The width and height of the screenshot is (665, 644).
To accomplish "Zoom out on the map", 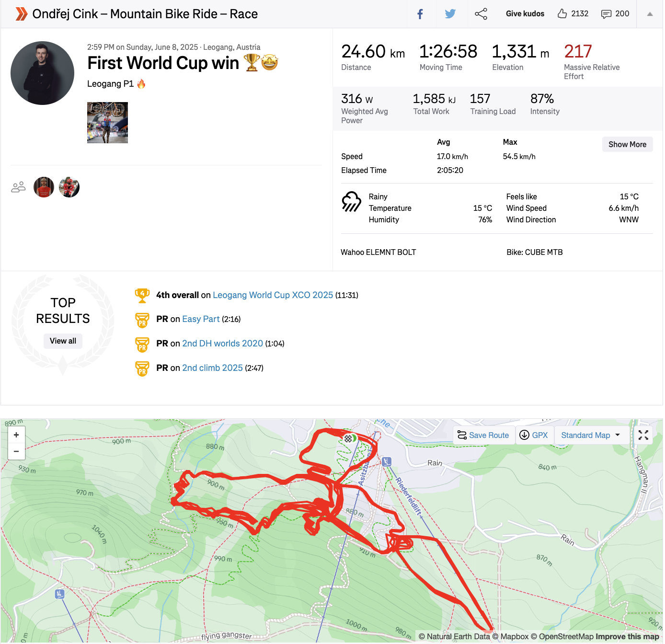I will click(x=16, y=451).
